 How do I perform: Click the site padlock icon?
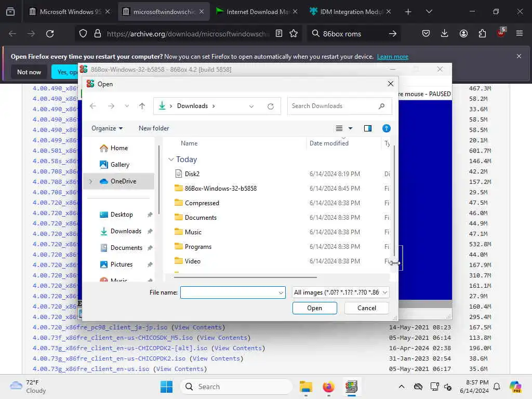pos(98,34)
